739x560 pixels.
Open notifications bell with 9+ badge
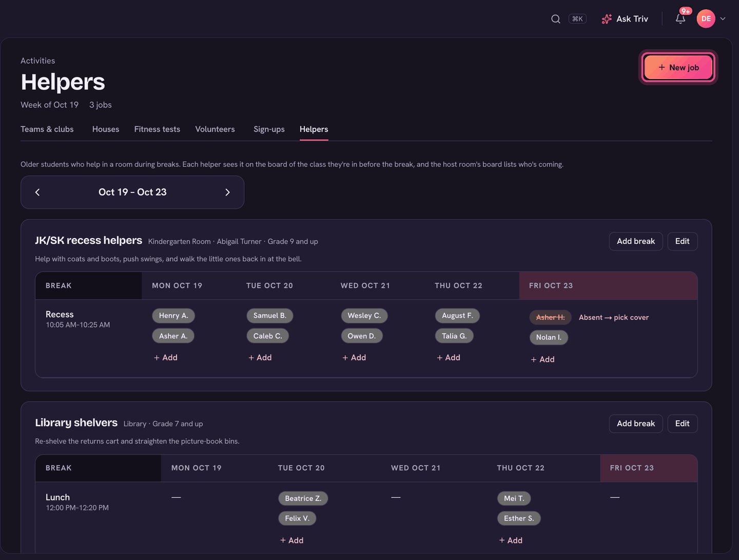[680, 18]
